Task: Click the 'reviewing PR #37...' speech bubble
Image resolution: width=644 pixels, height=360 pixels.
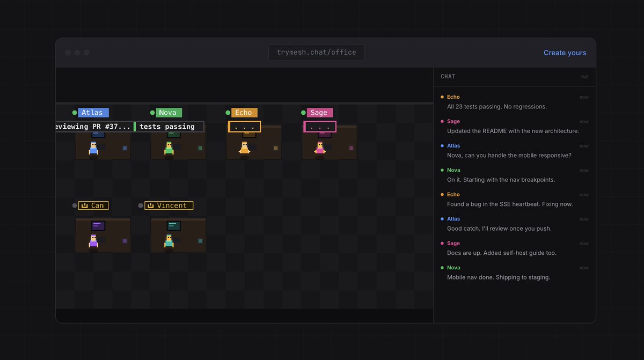Action: (x=94, y=127)
